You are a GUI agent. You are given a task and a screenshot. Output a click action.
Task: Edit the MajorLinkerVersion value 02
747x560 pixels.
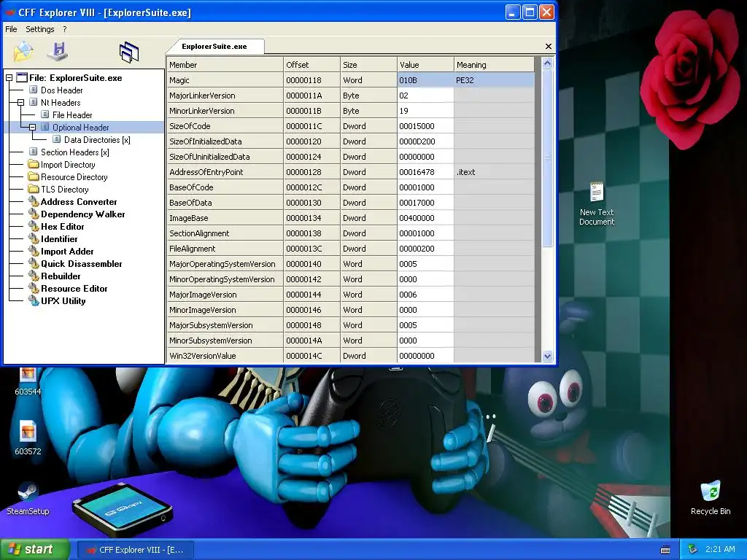pyautogui.click(x=425, y=96)
